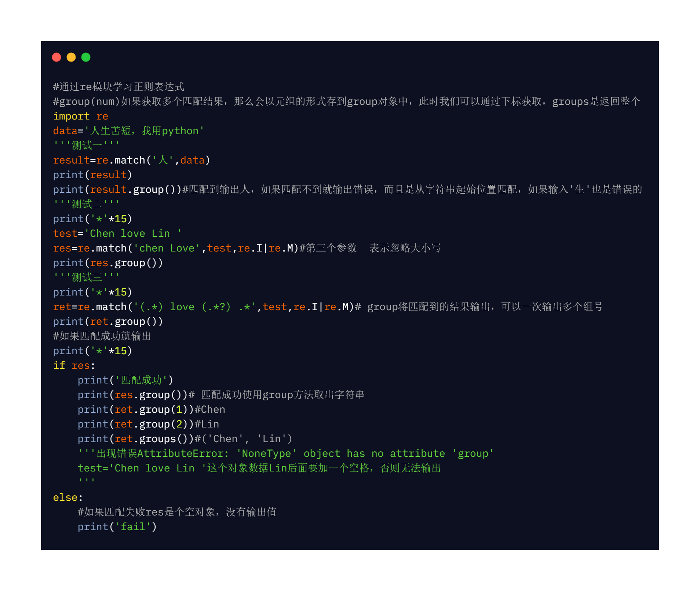
Task: Click the 'else:' line
Action: point(68,497)
